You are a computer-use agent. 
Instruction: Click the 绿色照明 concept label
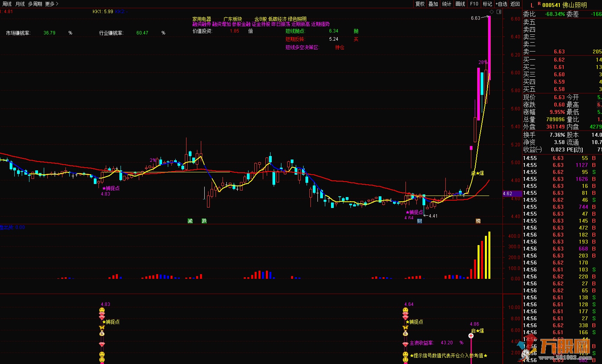click(297, 19)
